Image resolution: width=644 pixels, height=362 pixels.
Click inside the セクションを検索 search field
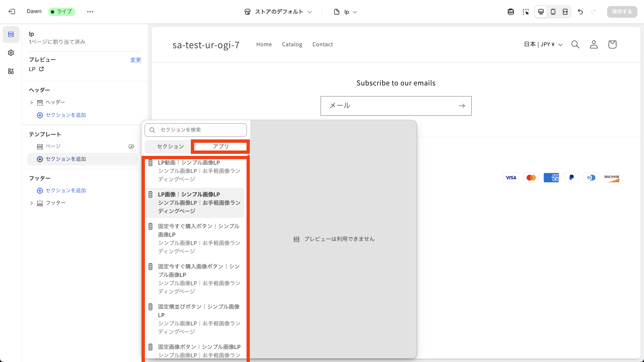coord(196,130)
